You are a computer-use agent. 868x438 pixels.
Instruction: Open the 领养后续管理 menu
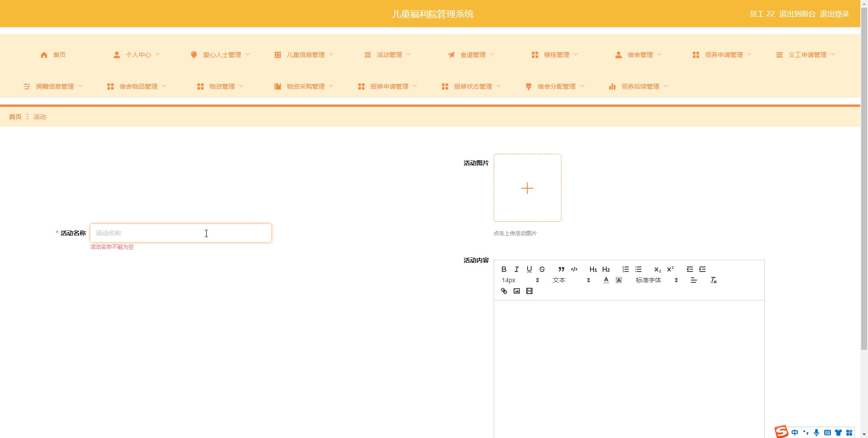coord(638,86)
